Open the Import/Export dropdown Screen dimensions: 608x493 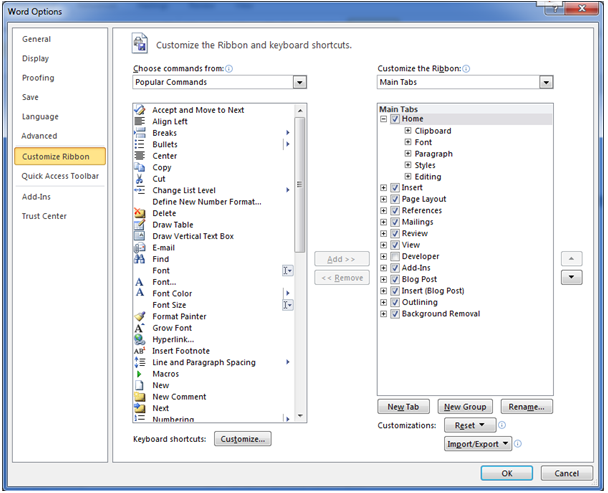point(478,444)
